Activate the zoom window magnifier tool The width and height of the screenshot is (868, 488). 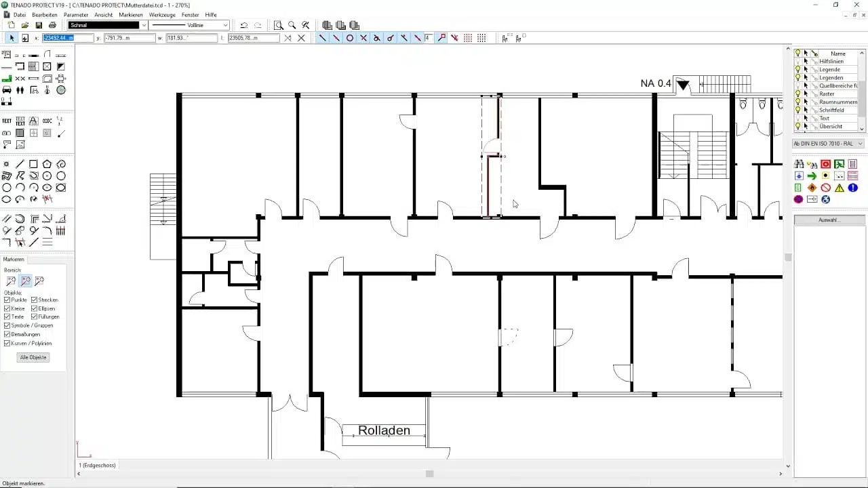point(279,25)
